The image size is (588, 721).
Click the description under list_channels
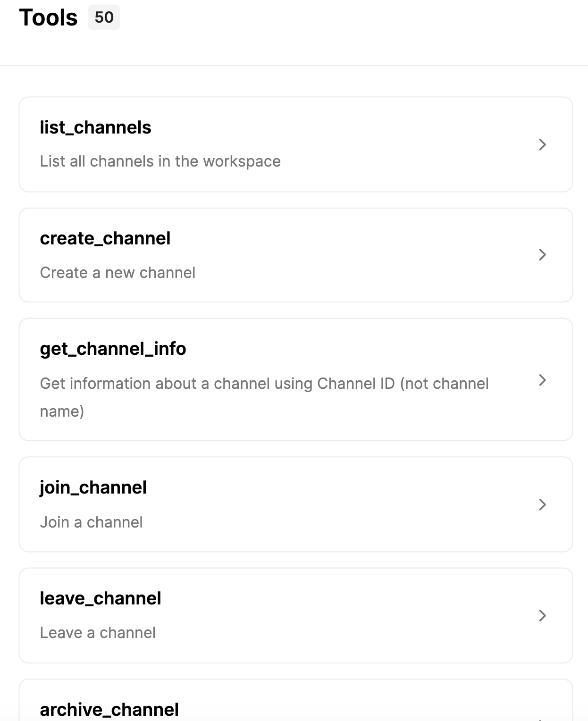coord(160,161)
